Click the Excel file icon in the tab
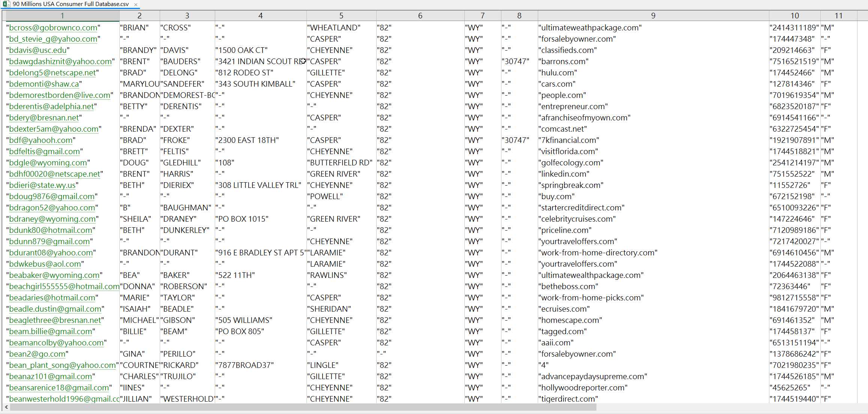 [x=6, y=4]
